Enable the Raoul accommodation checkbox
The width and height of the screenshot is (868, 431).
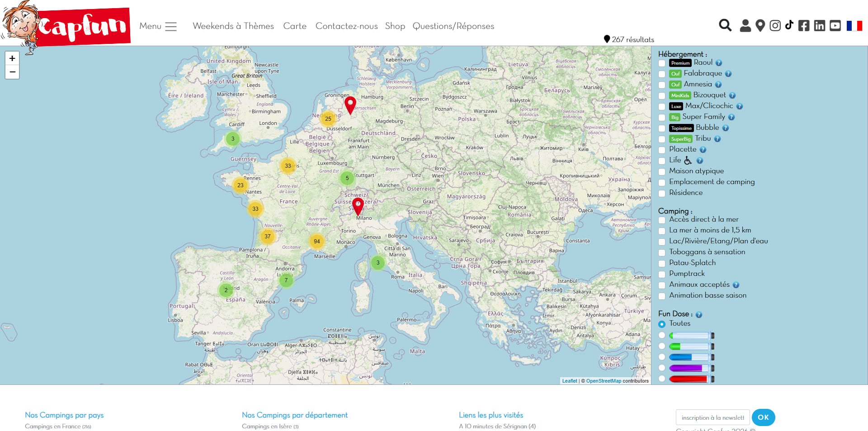662,63
